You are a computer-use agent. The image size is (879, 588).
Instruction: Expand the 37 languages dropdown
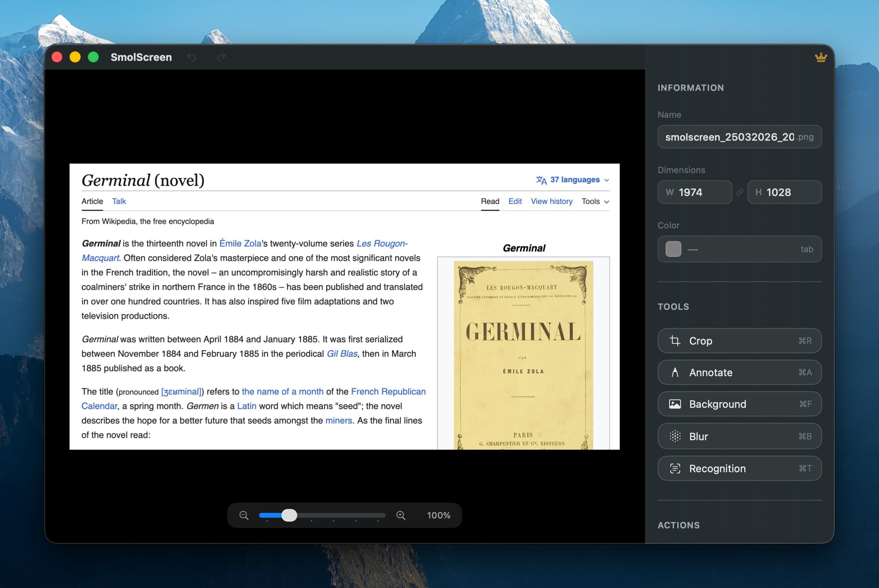pyautogui.click(x=573, y=180)
